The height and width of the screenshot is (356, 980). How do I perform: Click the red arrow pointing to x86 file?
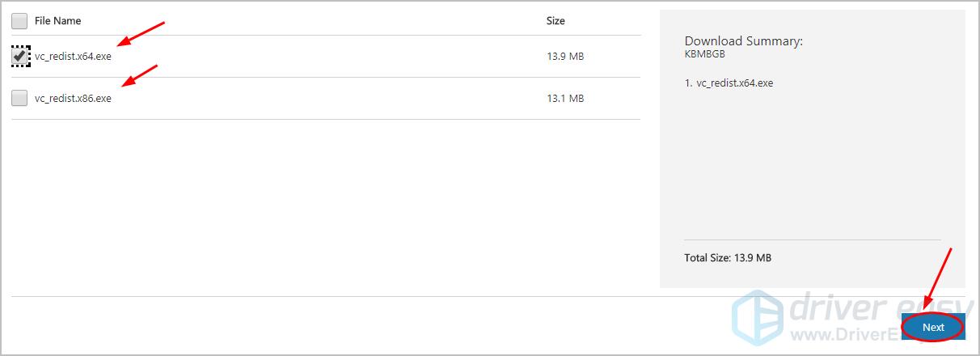tap(139, 75)
